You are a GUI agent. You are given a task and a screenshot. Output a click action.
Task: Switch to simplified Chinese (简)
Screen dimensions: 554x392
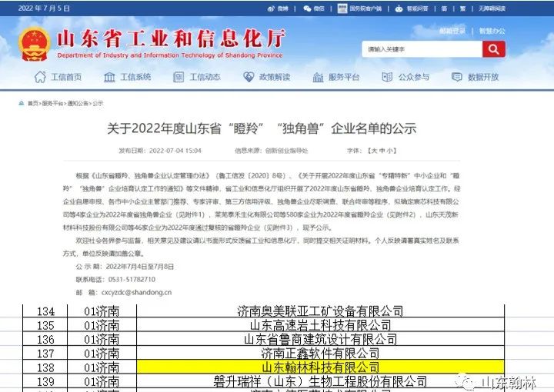click(x=444, y=8)
